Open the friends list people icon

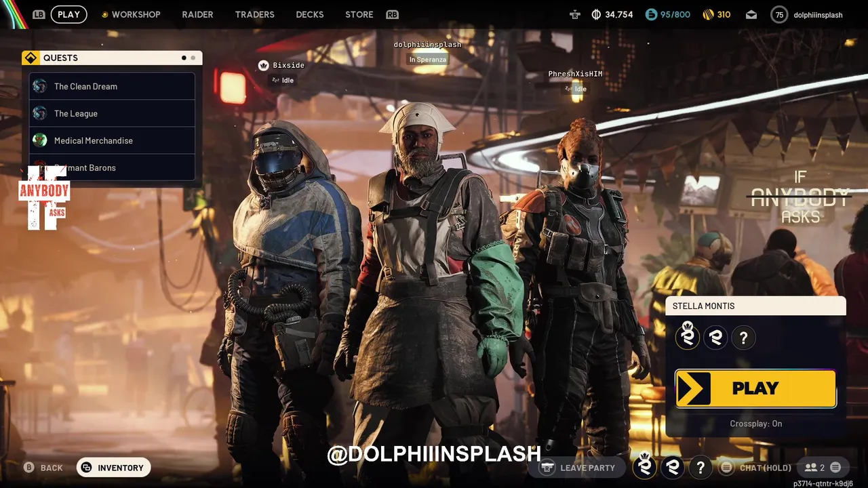click(810, 468)
